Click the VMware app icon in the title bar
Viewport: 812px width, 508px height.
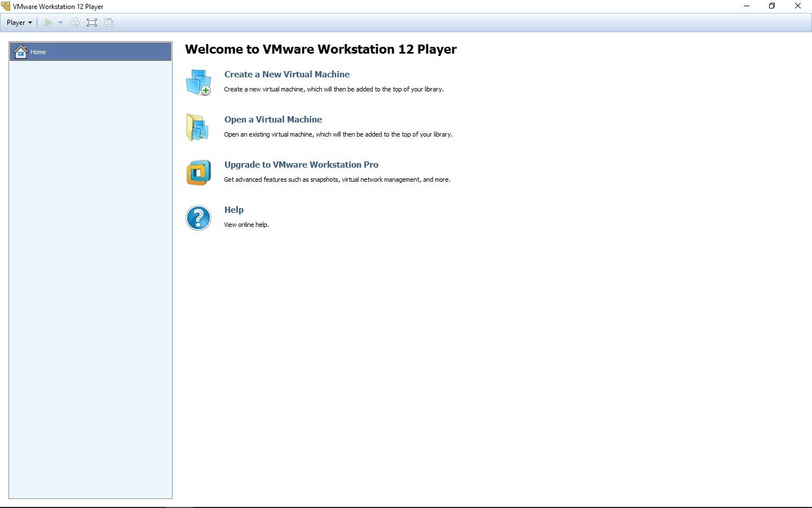point(6,6)
